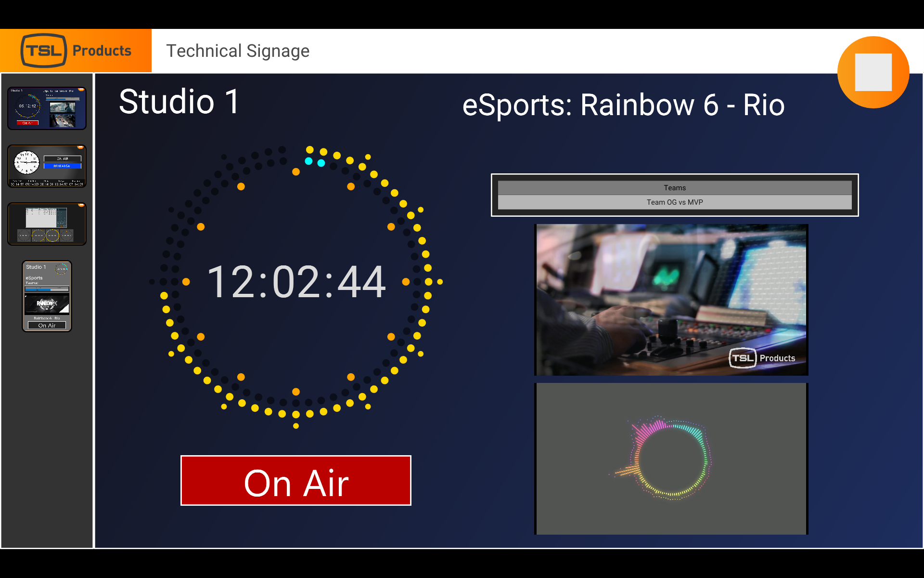This screenshot has width=924, height=578.
Task: Select the portrait Studio 1 layout thumbnail
Action: (x=47, y=296)
